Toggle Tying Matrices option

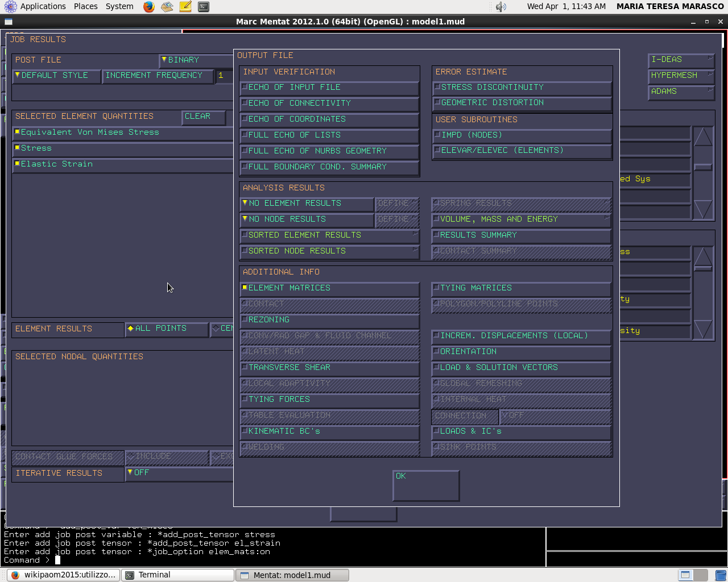pyautogui.click(x=522, y=288)
